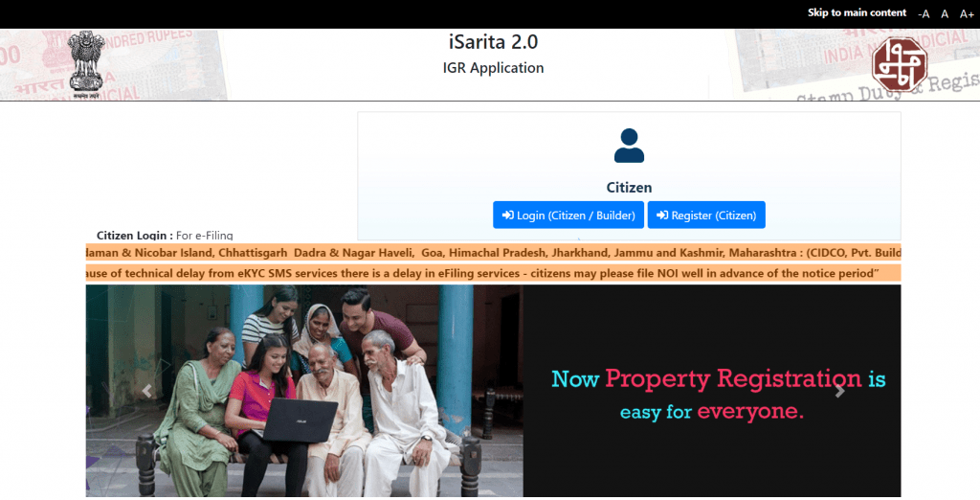Increase font size with A+
The image size is (980, 500).
(x=967, y=13)
